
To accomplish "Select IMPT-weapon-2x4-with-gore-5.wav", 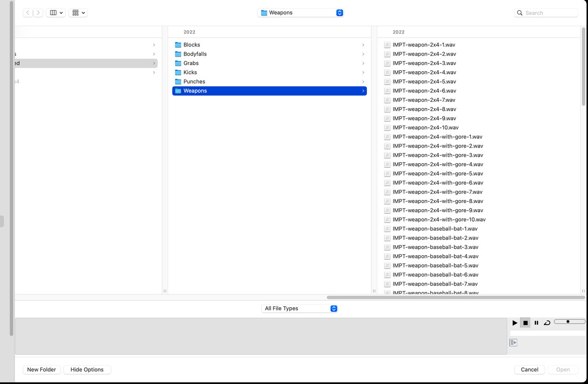I will pyautogui.click(x=437, y=173).
